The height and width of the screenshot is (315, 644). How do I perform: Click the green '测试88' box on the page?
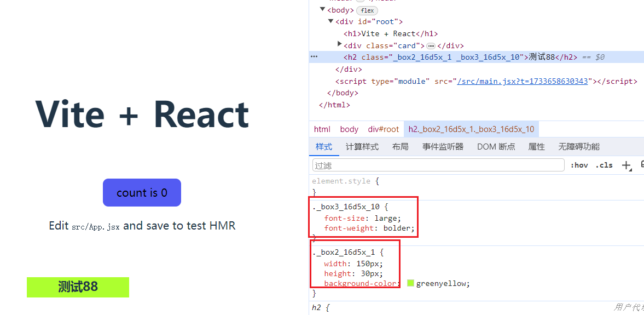pyautogui.click(x=78, y=287)
